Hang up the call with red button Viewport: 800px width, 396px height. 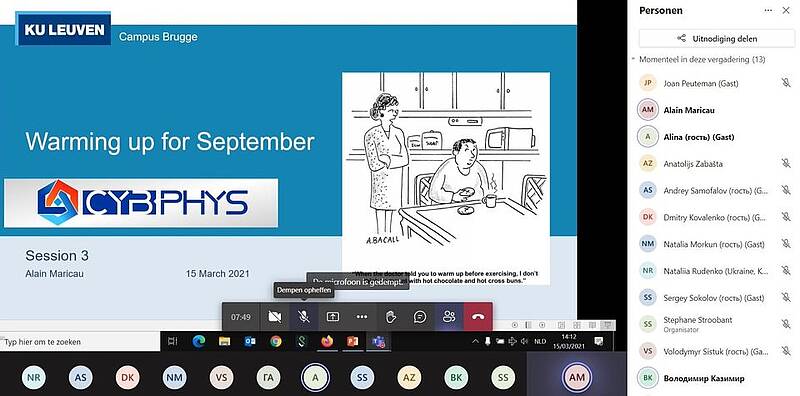tap(478, 317)
